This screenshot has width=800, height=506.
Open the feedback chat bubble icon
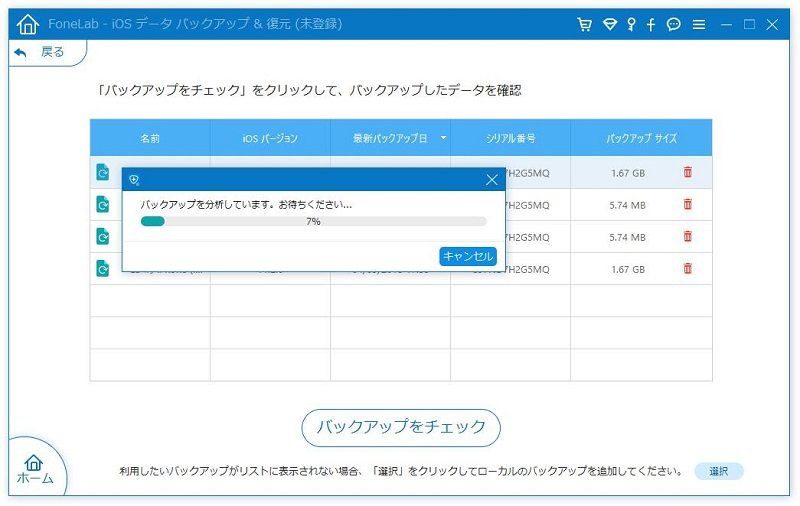[x=673, y=24]
